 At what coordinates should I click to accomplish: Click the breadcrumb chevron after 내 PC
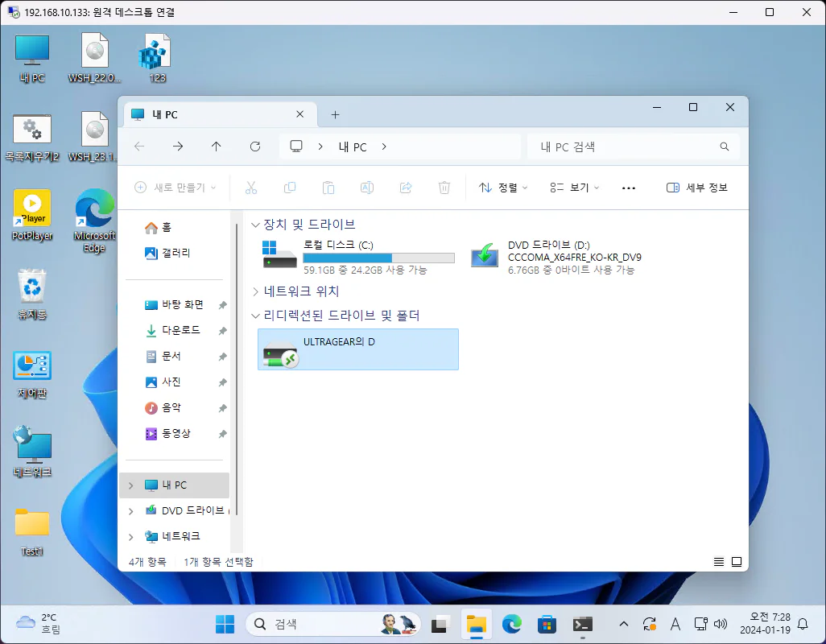pyautogui.click(x=384, y=147)
